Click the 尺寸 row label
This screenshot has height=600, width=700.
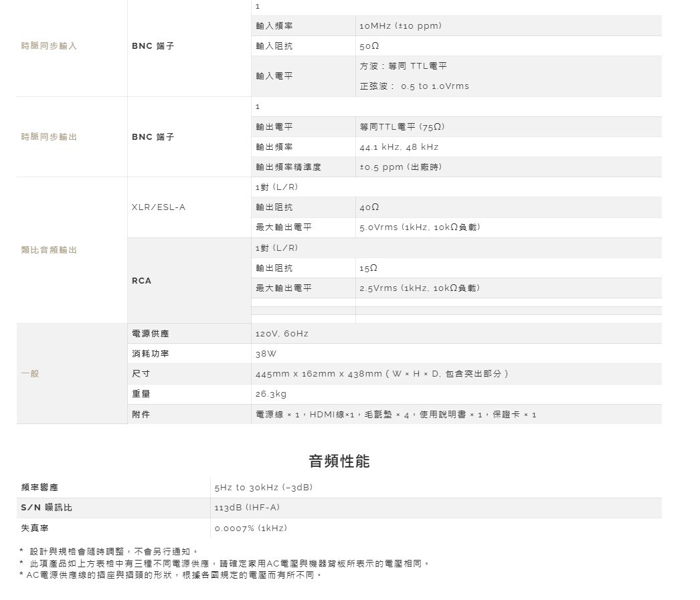tap(141, 374)
